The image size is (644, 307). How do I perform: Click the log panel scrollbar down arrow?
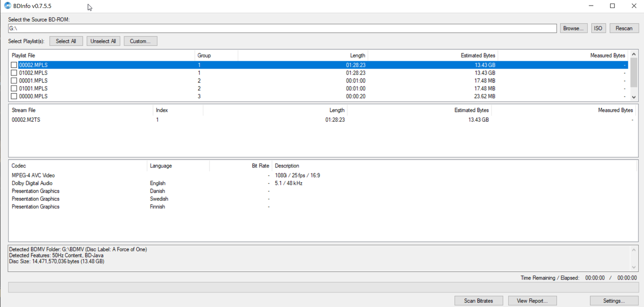coord(634,267)
